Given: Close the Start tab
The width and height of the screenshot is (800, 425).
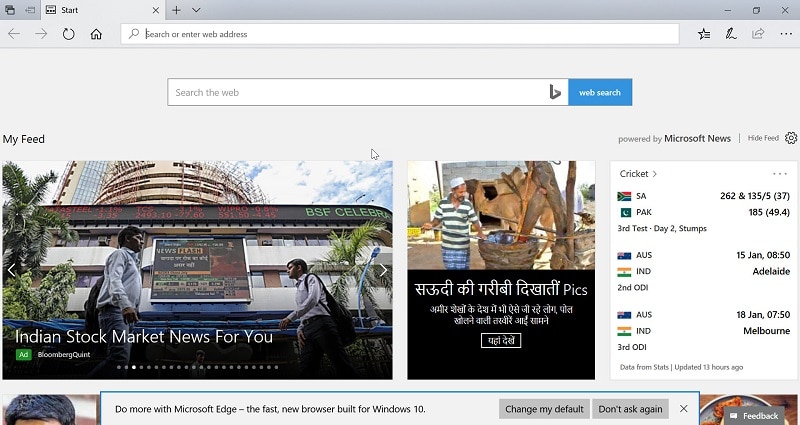Looking at the screenshot, I should click(156, 10).
